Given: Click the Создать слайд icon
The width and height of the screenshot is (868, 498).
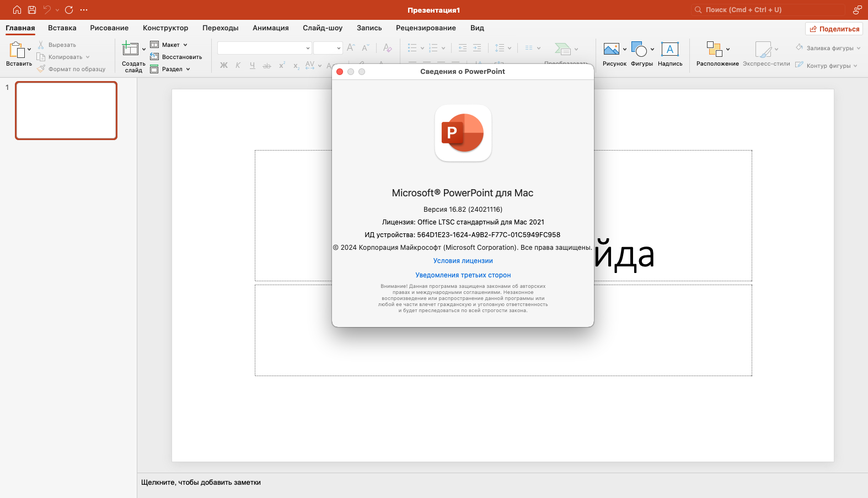Looking at the screenshot, I should click(130, 49).
